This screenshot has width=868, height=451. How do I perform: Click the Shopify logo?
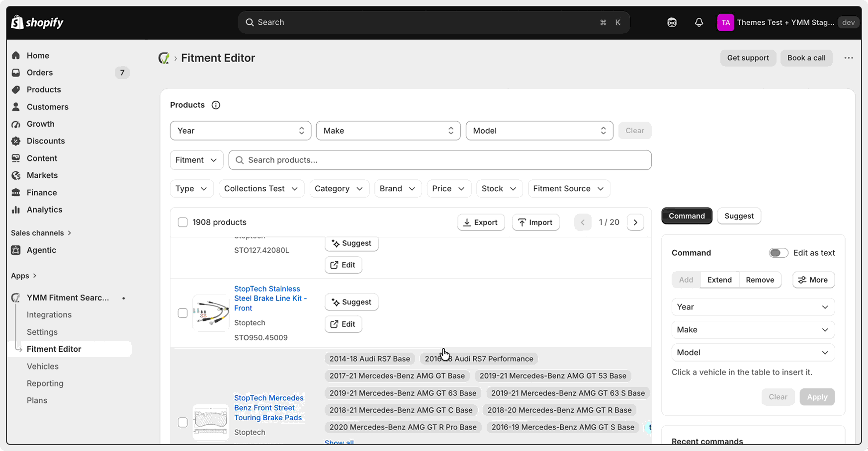(37, 22)
